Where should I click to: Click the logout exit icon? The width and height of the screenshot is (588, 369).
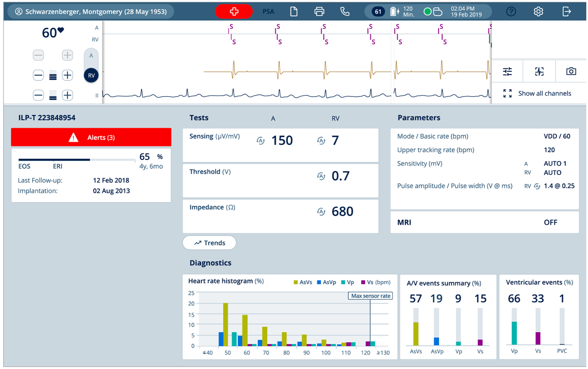(567, 12)
